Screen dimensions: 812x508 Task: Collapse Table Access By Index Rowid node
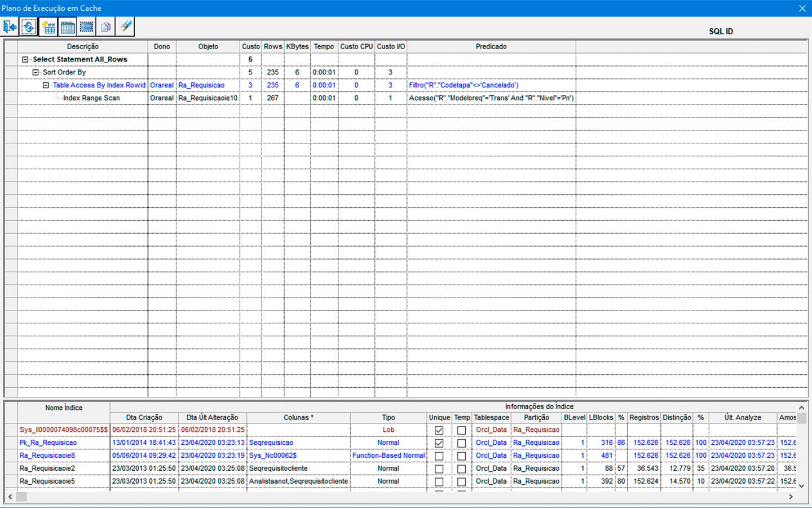[46, 85]
